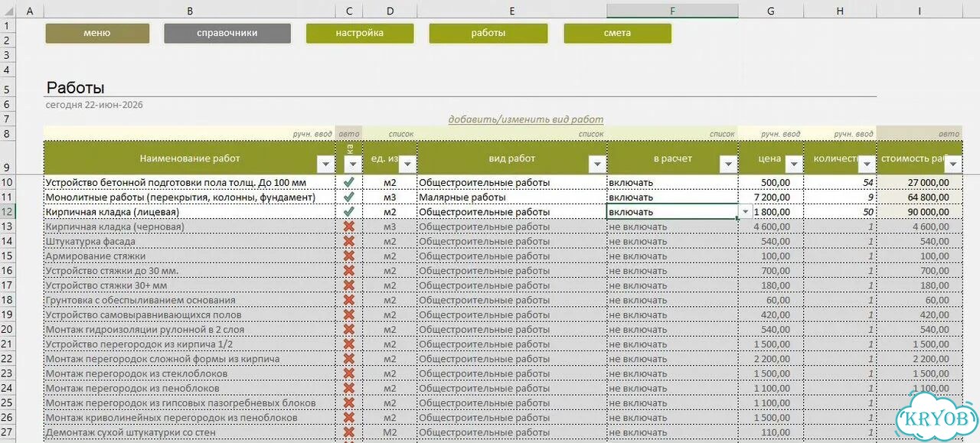This screenshot has height=443, width=980.
Task: Expand the cell validation dropdown arrow in row 12
Action: coord(746,212)
